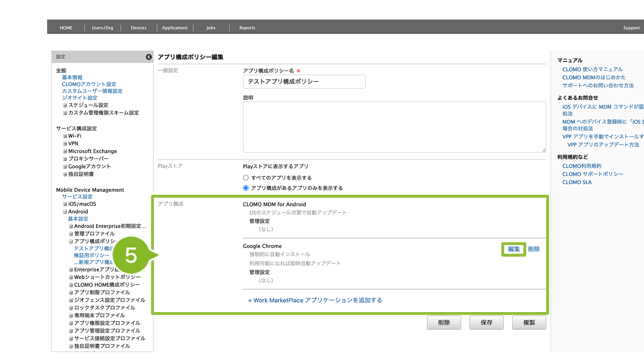
Task: Expand the スケジュール設定 node
Action: click(x=65, y=105)
